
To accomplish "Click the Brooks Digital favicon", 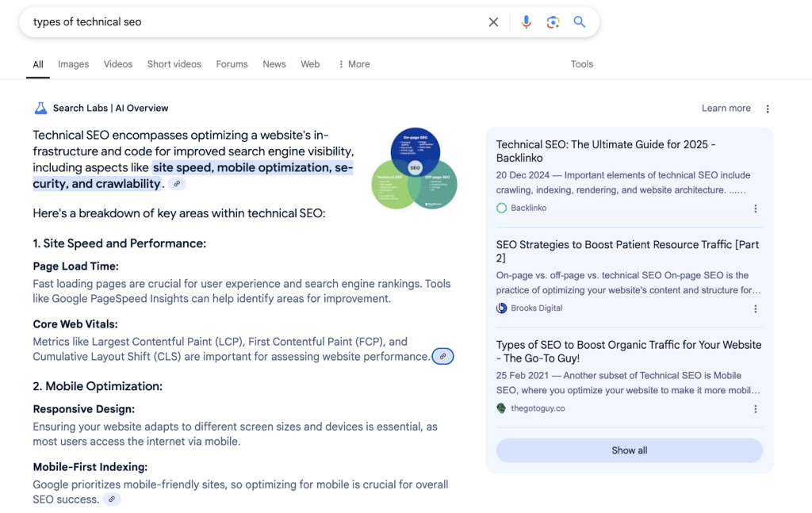I will [x=501, y=308].
